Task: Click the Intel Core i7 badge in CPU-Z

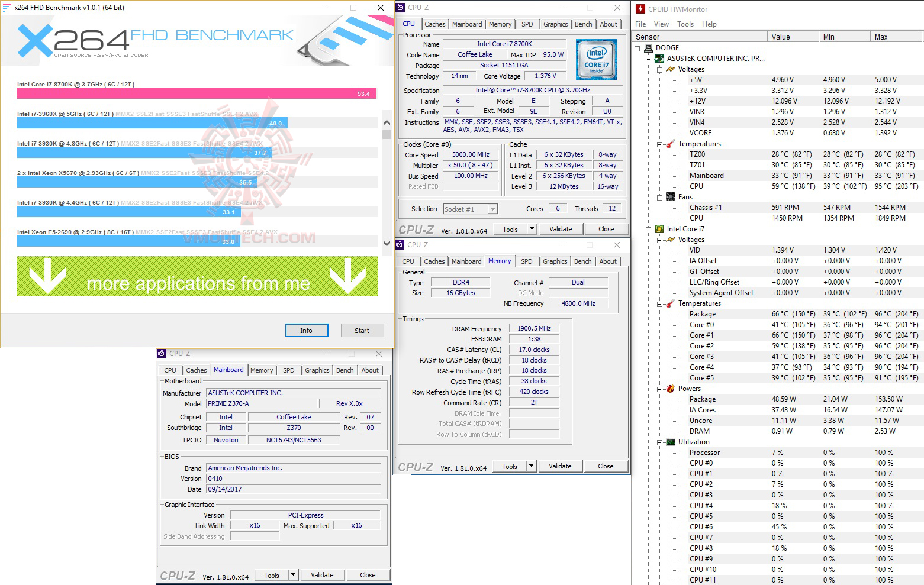Action: (596, 59)
